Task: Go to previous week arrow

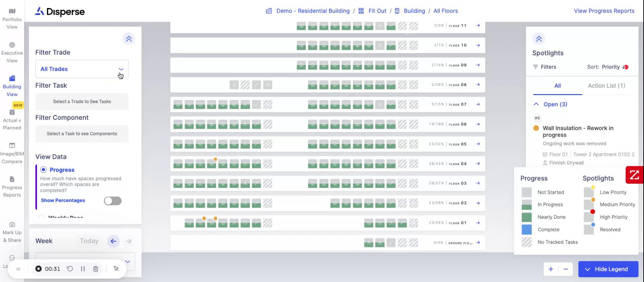Action: [x=113, y=241]
